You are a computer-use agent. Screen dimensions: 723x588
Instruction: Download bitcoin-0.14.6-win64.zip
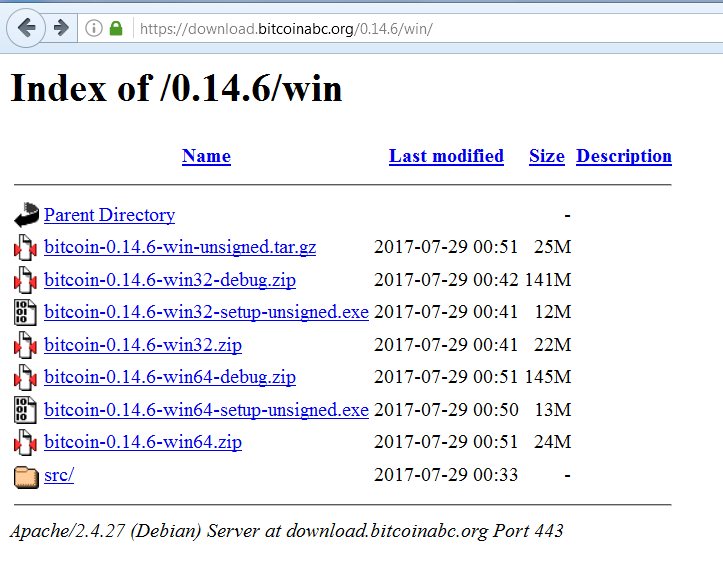142,442
